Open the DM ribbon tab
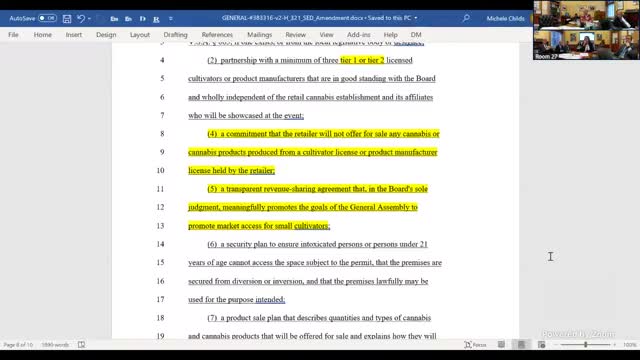The width and height of the screenshot is (640, 360). pos(416,35)
